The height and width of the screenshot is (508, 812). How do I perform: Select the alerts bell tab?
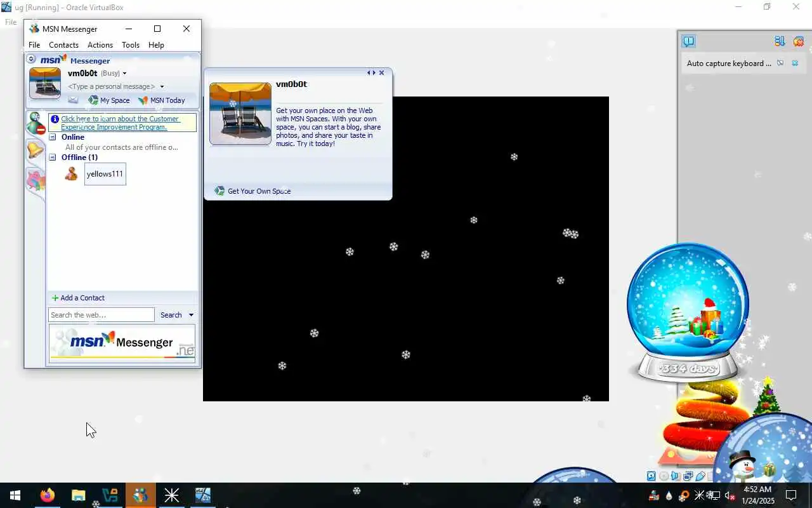pyautogui.click(x=35, y=151)
